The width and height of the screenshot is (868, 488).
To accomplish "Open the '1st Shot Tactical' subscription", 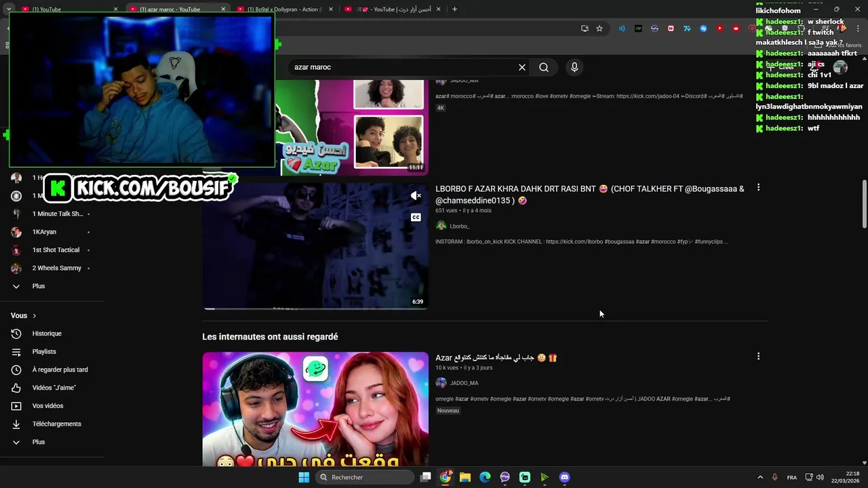I will (54, 250).
